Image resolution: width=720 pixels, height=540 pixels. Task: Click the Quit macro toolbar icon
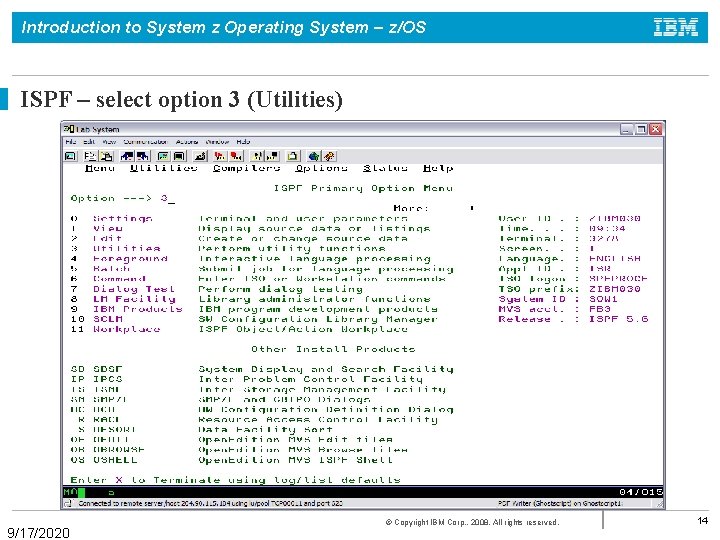pyautogui.click(x=273, y=156)
